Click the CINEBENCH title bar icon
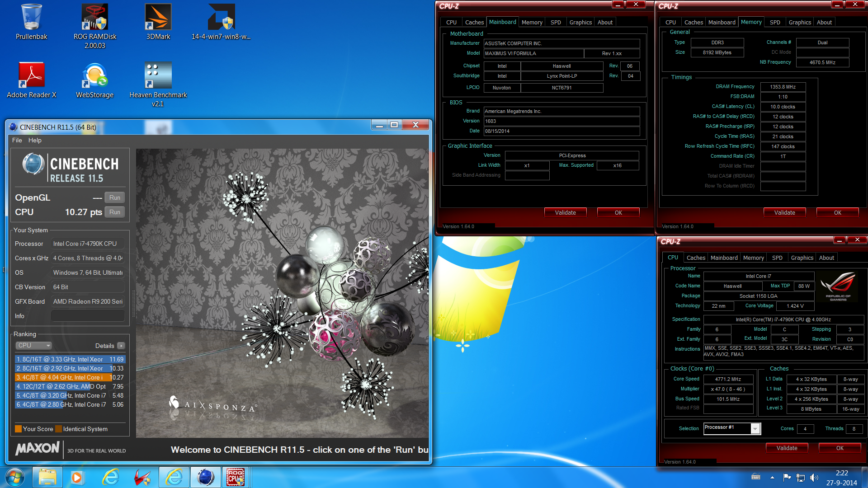 13,127
